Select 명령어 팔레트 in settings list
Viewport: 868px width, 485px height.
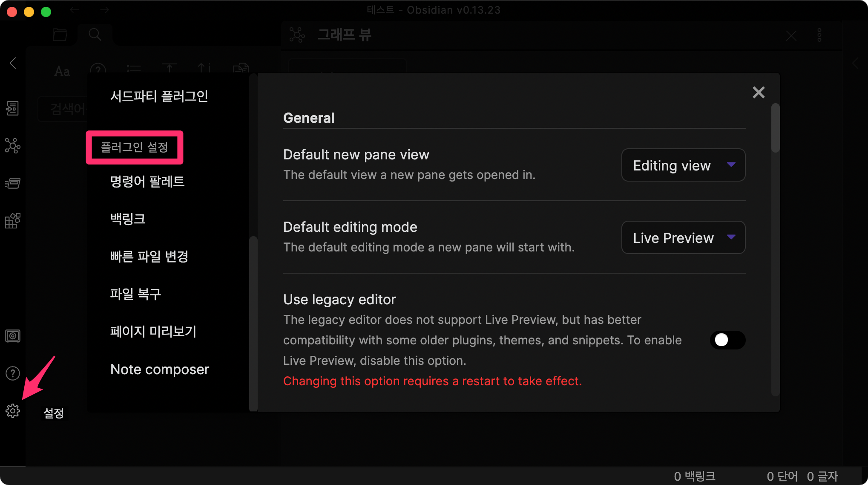tap(147, 182)
